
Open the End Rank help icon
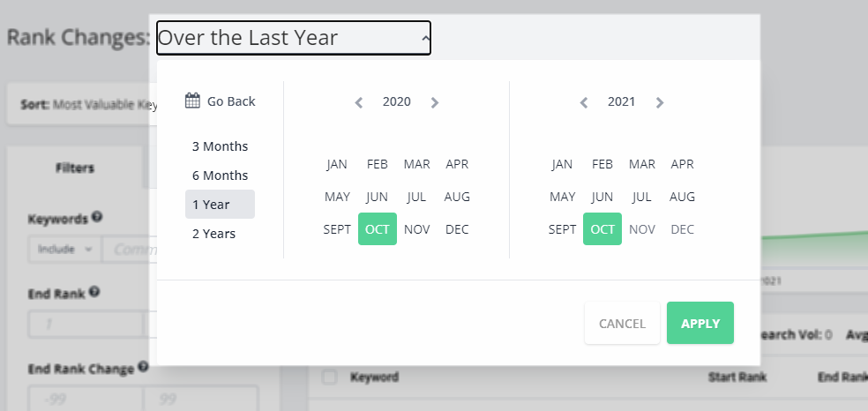pos(94,291)
